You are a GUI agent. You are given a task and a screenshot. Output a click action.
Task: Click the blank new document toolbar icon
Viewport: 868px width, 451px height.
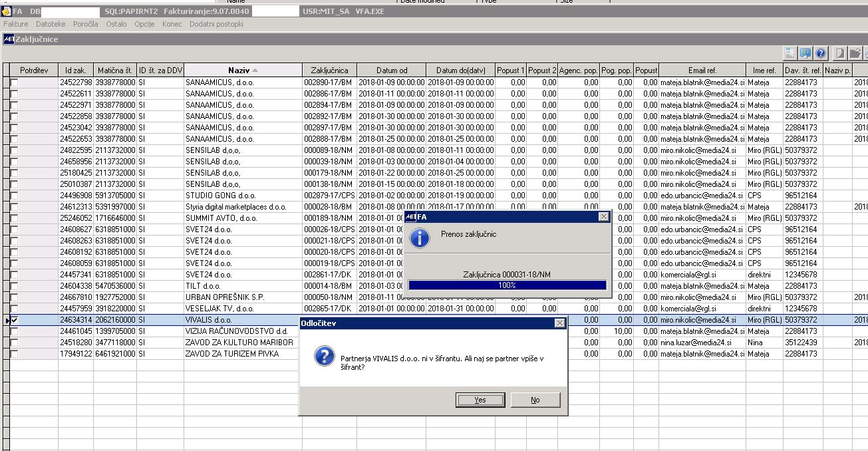tap(841, 54)
